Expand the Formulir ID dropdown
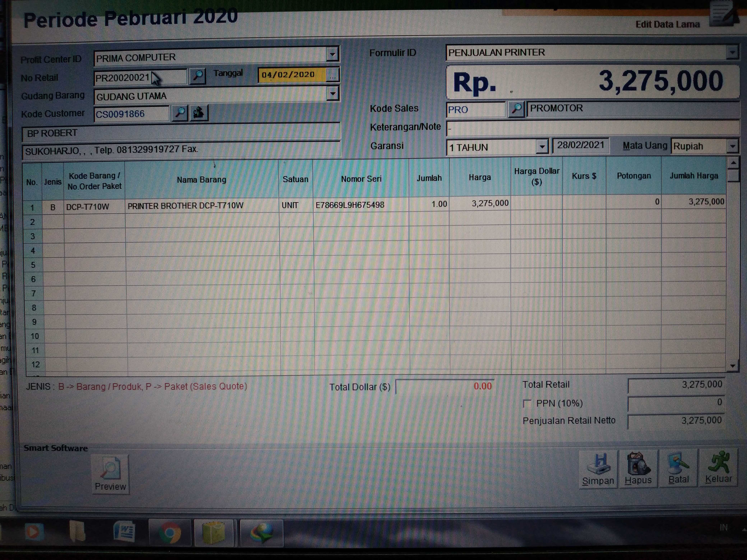 732,52
